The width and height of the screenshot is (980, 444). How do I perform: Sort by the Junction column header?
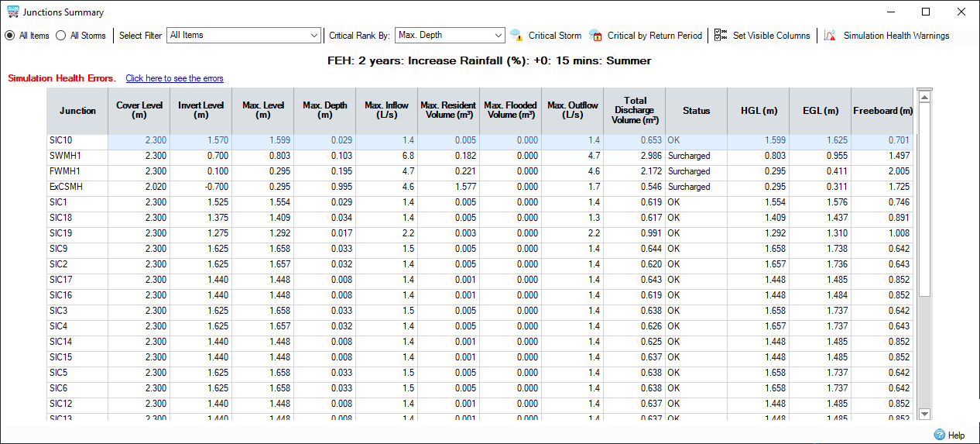click(77, 111)
